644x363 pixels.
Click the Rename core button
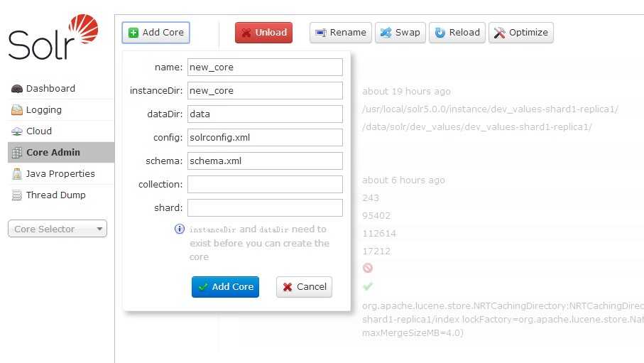click(x=341, y=33)
